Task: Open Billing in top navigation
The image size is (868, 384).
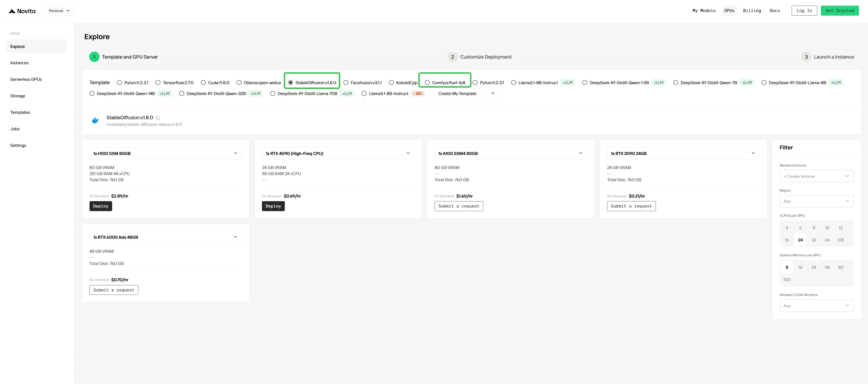Action: pyautogui.click(x=752, y=11)
